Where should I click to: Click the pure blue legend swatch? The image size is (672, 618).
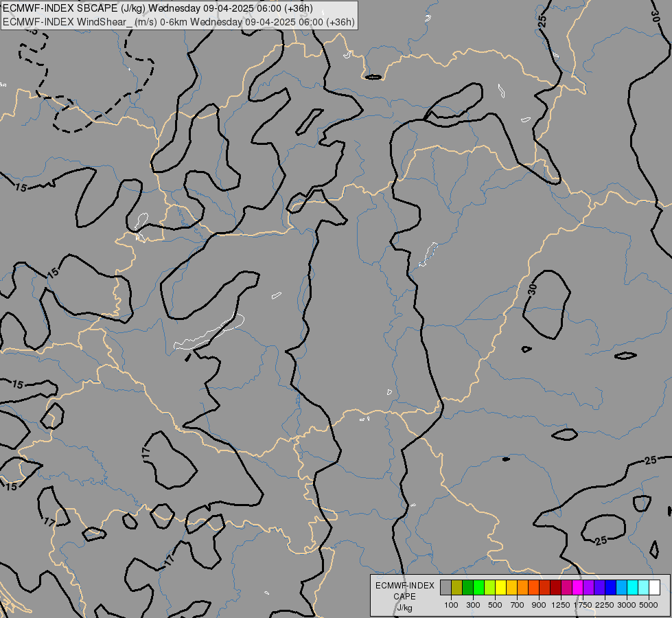click(611, 588)
